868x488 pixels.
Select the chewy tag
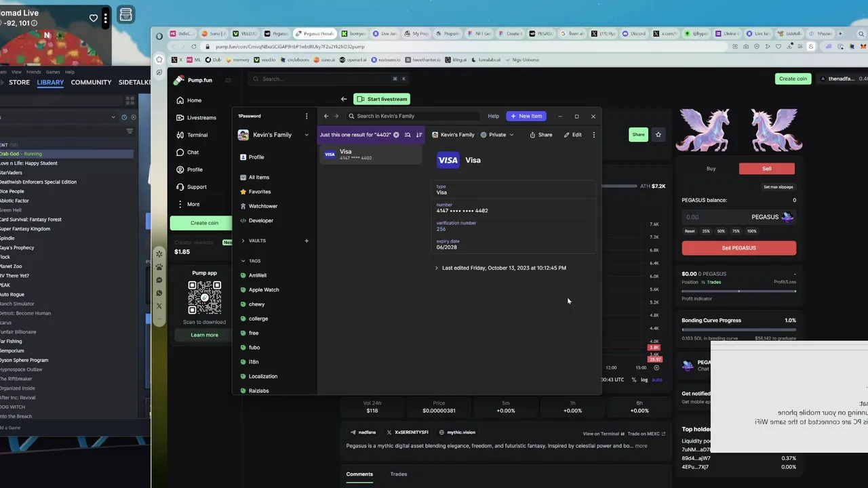coord(256,304)
